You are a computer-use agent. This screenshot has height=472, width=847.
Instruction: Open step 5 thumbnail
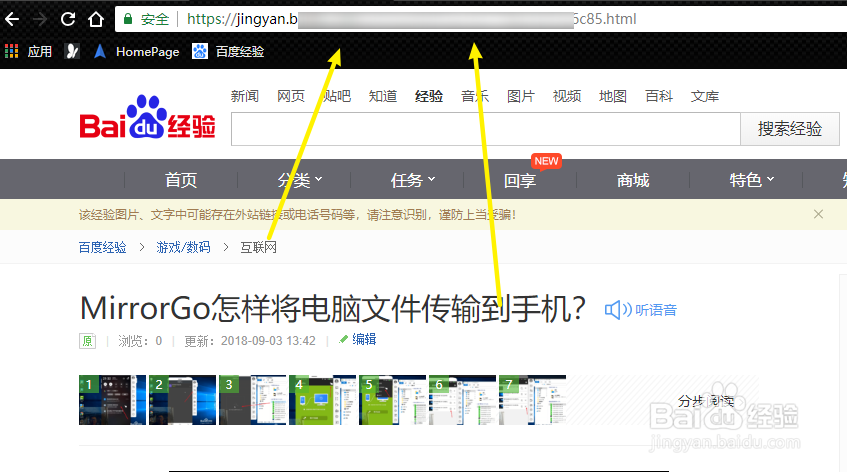[x=393, y=400]
